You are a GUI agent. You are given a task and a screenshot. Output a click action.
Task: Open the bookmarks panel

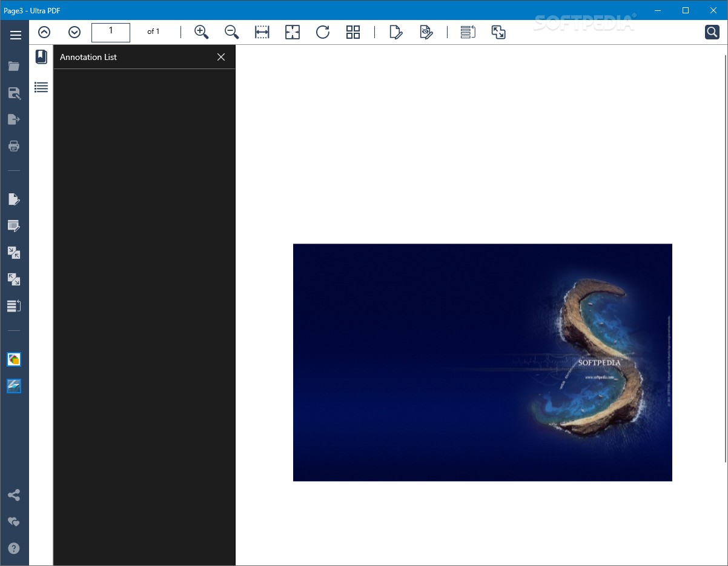41,57
